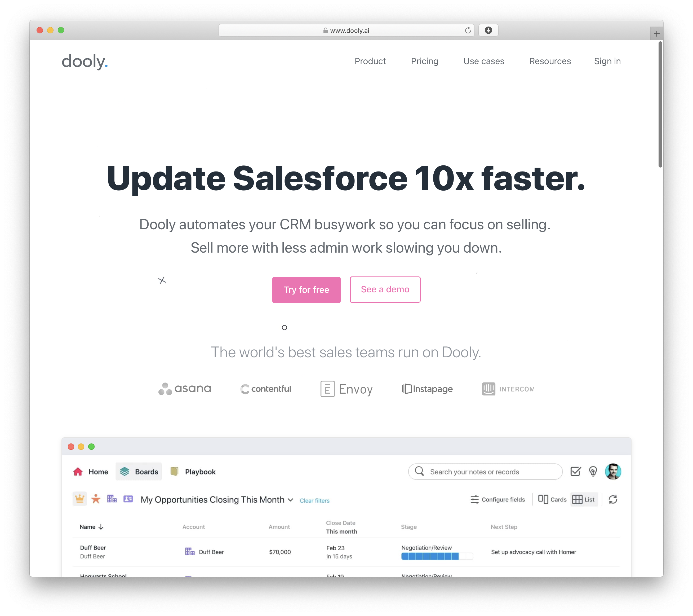Click the browser page scrollbar

pyautogui.click(x=660, y=104)
